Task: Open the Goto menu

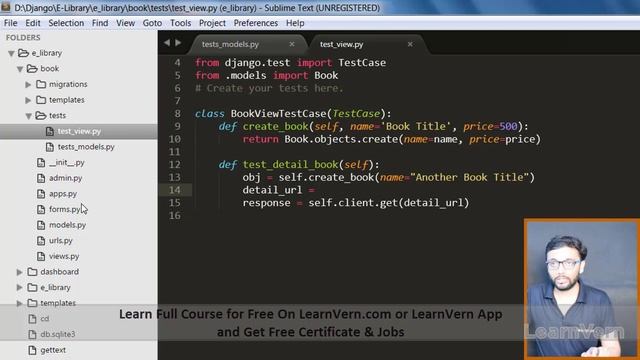Action: (x=152, y=23)
